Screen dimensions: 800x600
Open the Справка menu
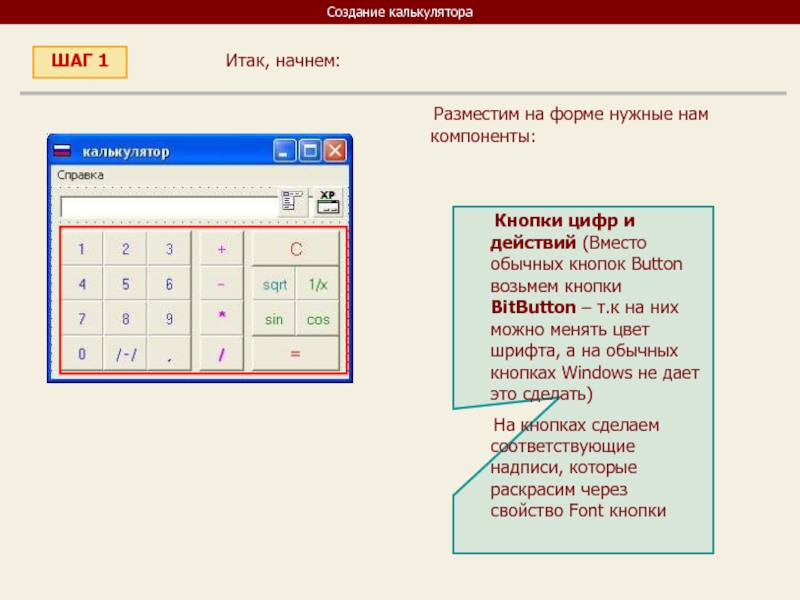pyautogui.click(x=80, y=175)
